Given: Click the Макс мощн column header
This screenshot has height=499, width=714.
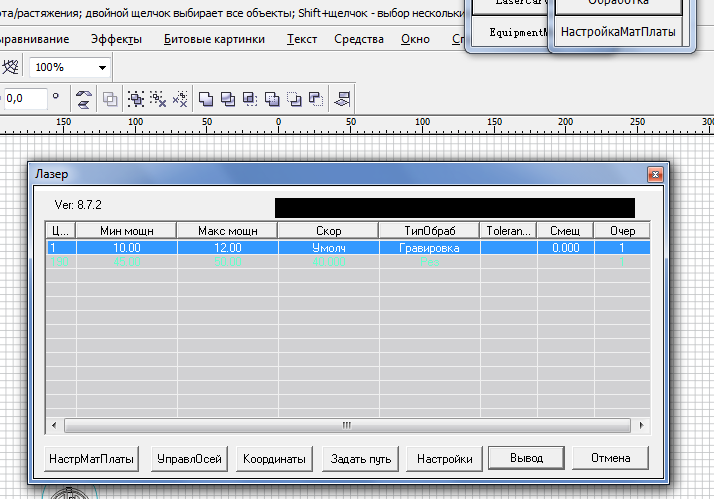Looking at the screenshot, I should [227, 230].
